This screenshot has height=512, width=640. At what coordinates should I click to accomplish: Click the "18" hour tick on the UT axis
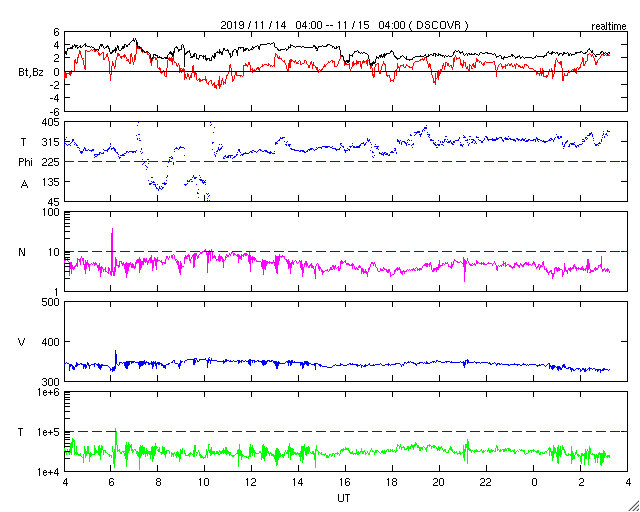[x=392, y=484]
